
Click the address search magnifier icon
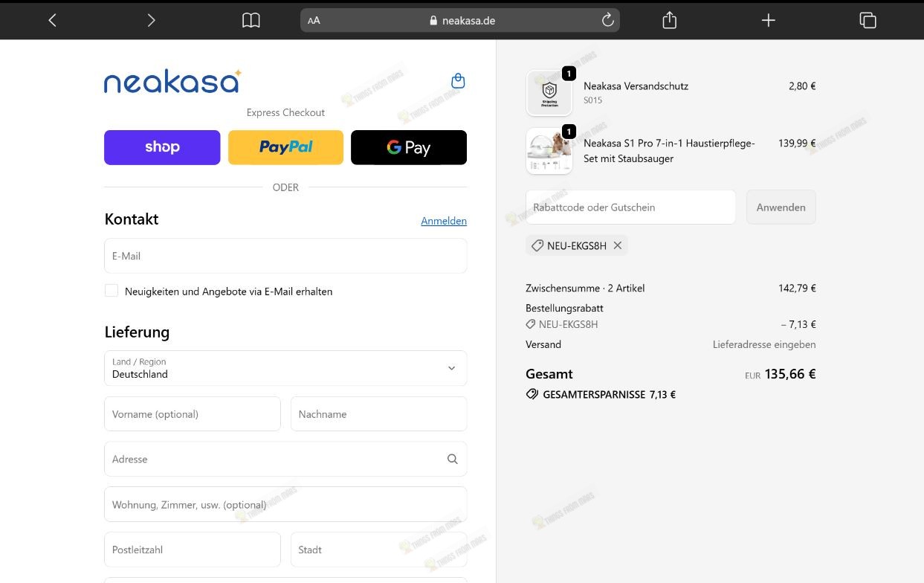click(x=452, y=459)
